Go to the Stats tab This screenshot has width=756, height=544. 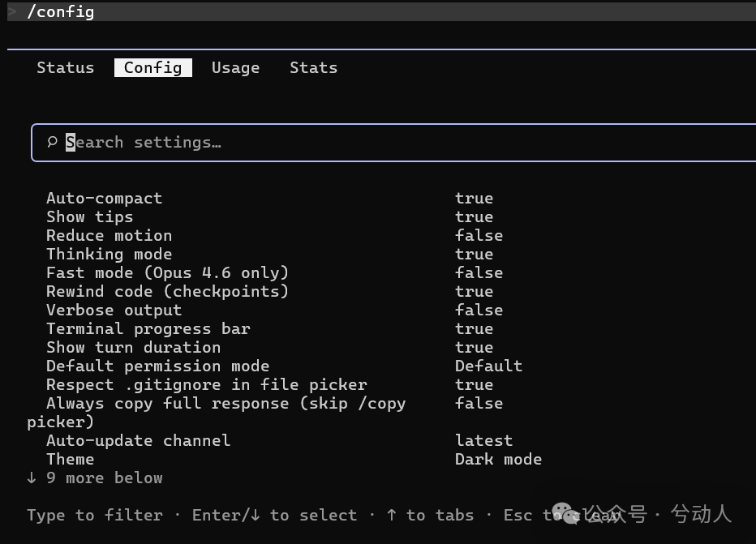313,68
